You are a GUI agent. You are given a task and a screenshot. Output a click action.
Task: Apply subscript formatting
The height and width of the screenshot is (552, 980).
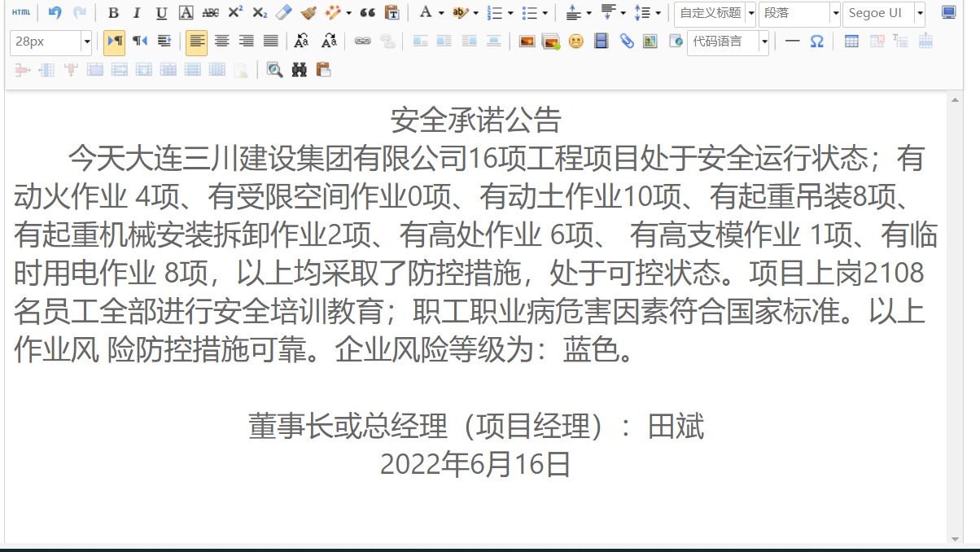[x=259, y=13]
